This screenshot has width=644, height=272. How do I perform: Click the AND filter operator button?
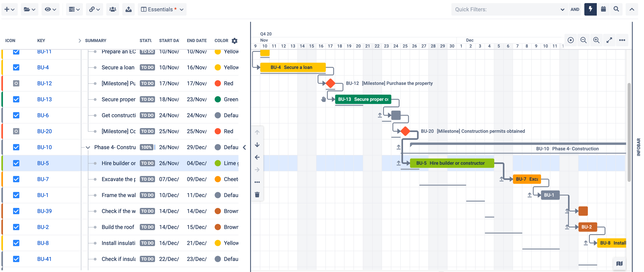[575, 9]
